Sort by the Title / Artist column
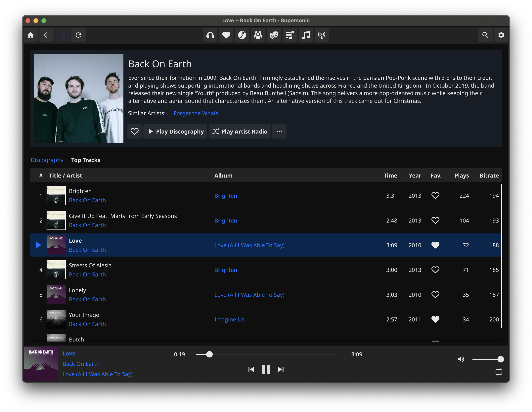Screen dimensions: 532x412 click(65, 175)
